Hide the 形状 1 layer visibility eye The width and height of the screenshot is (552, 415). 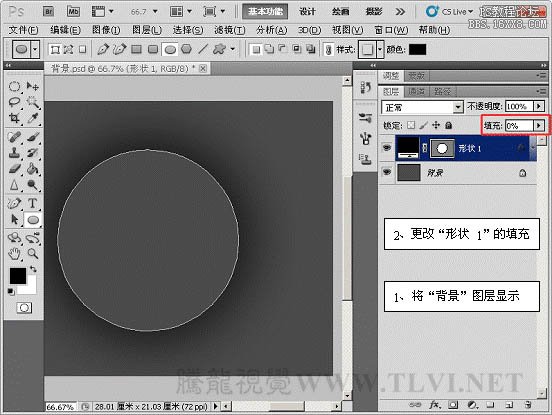pos(387,148)
